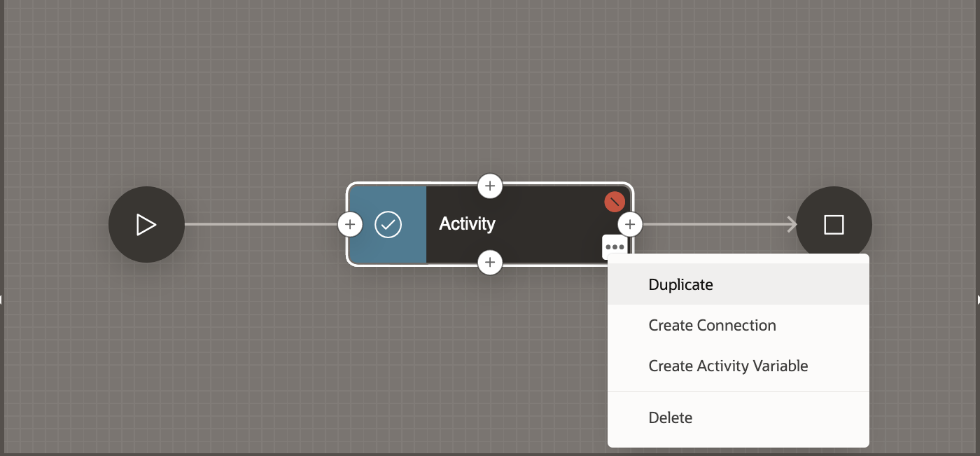Click the plus button above Activity node
Screen dimensions: 980x456
(x=490, y=186)
